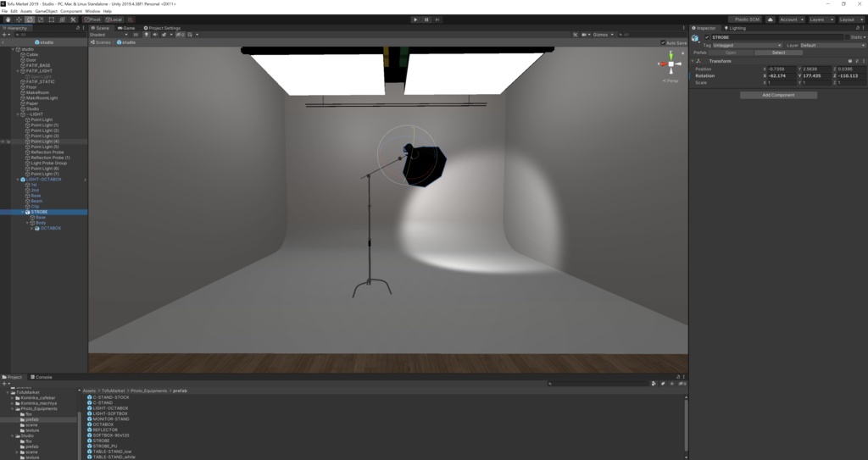Click the Add Component button
Viewport: 868px width, 460px height.
click(x=778, y=95)
